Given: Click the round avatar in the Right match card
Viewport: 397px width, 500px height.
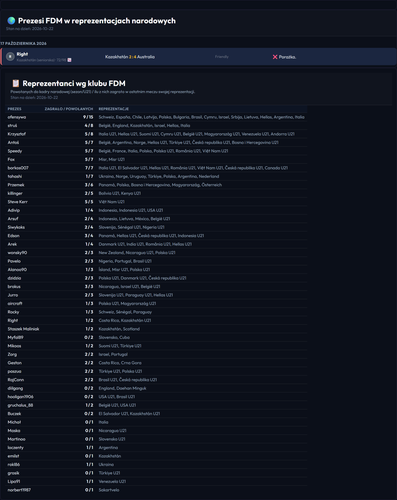Looking at the screenshot, I should click(x=10, y=57).
